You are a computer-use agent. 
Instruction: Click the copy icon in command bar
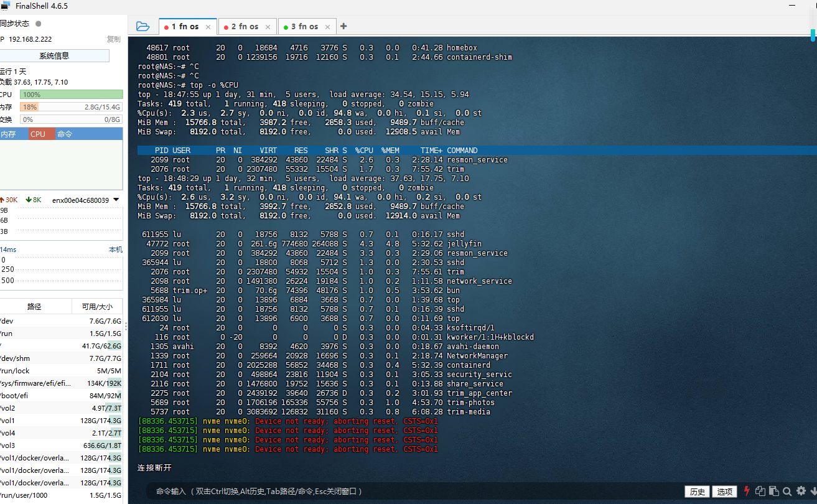click(760, 491)
